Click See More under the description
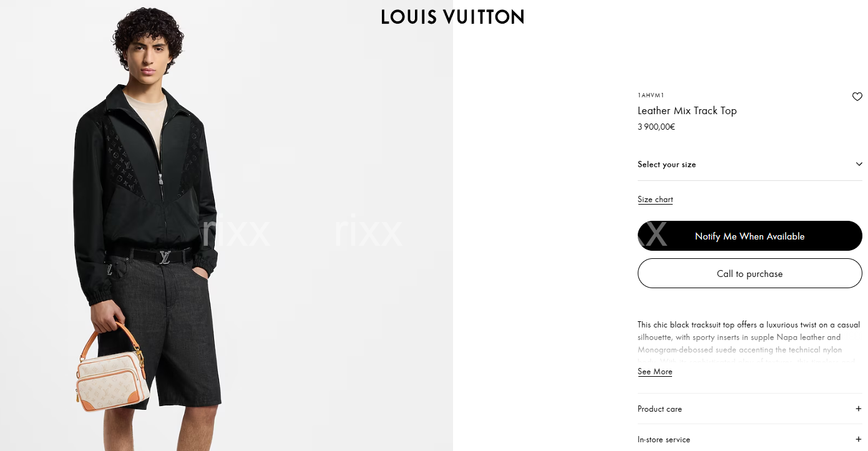The width and height of the screenshot is (868, 451). pos(655,372)
